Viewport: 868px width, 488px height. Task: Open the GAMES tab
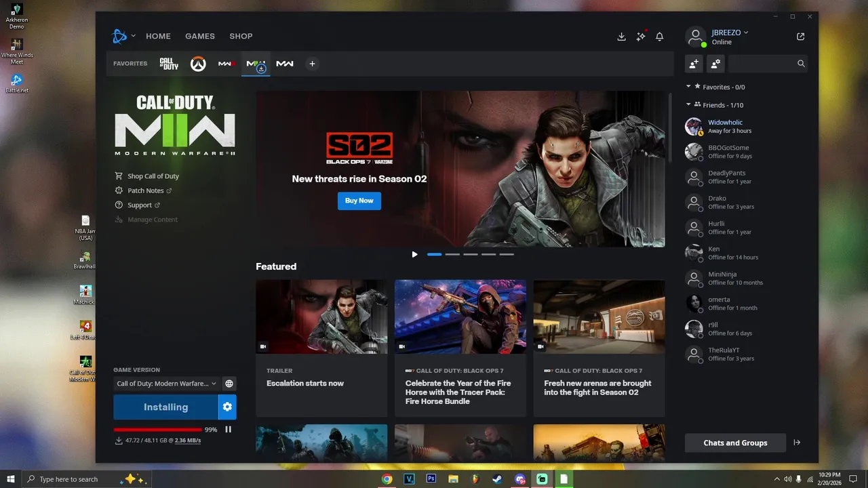[200, 36]
